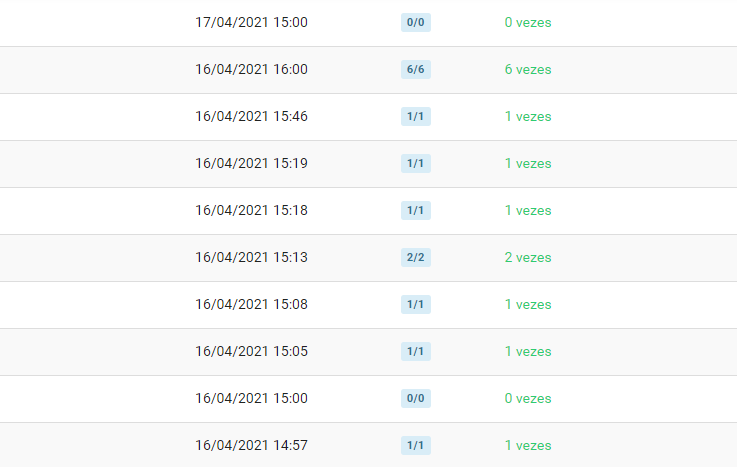Open '1 vezes' link for 15:18 entry

[528, 210]
